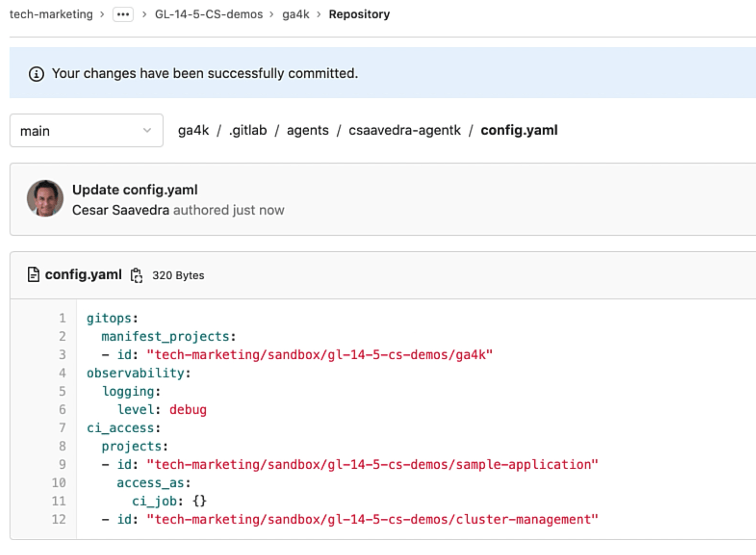Jump to line number 7 for ci_access

62,428
